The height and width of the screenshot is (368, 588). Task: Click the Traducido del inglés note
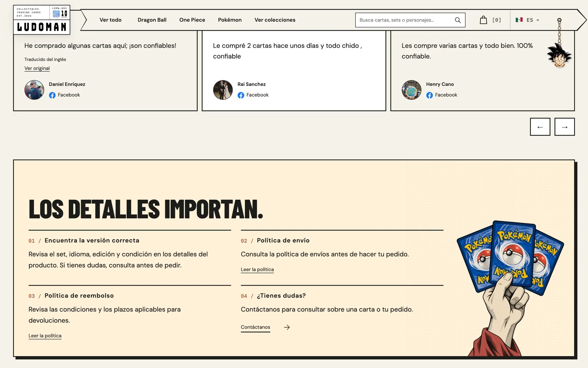point(45,59)
